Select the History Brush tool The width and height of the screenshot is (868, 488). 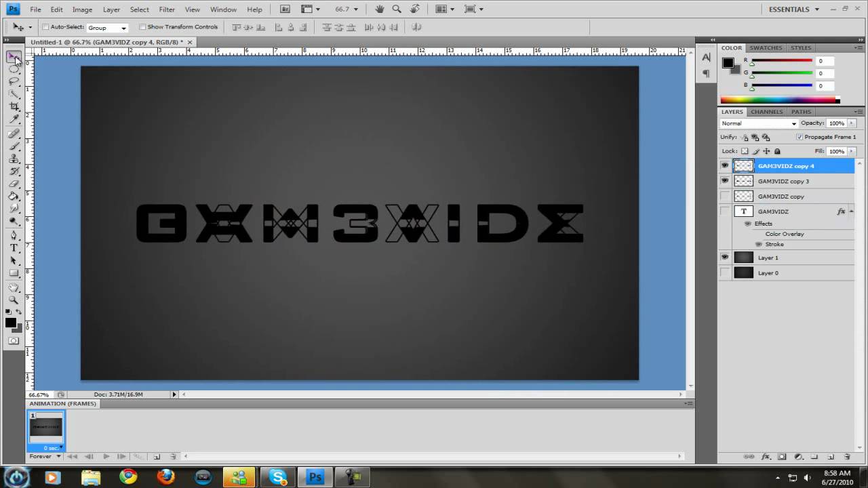14,171
